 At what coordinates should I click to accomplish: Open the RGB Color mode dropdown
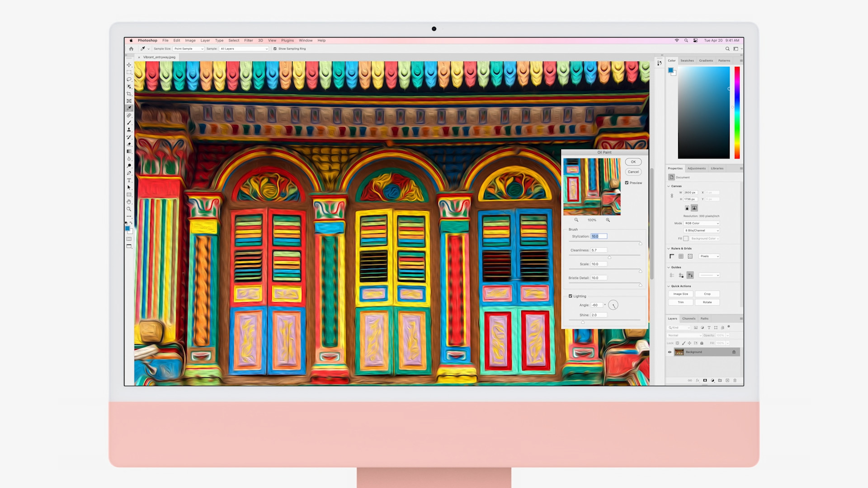pyautogui.click(x=701, y=223)
